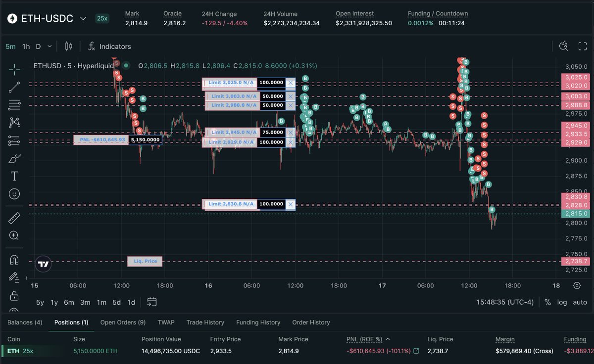Select the trend line drawing tool
Image resolution: width=594 pixels, height=364 pixels.
pos(14,87)
